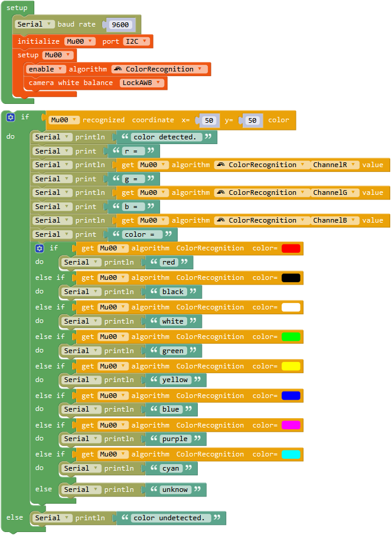Open the gear icon on the nested if block
Screen dimensions: 392x535
[40, 249]
